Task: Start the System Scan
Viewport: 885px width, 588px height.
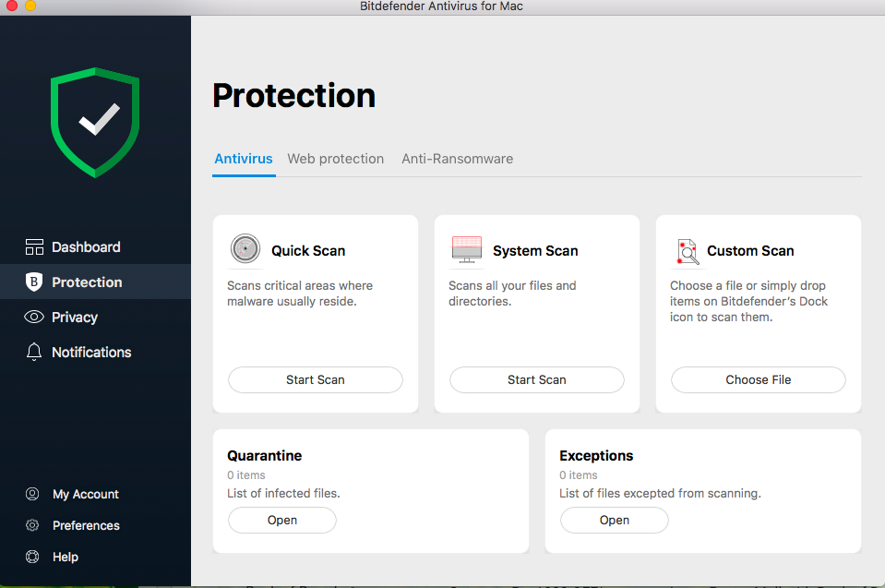Action: pos(536,379)
